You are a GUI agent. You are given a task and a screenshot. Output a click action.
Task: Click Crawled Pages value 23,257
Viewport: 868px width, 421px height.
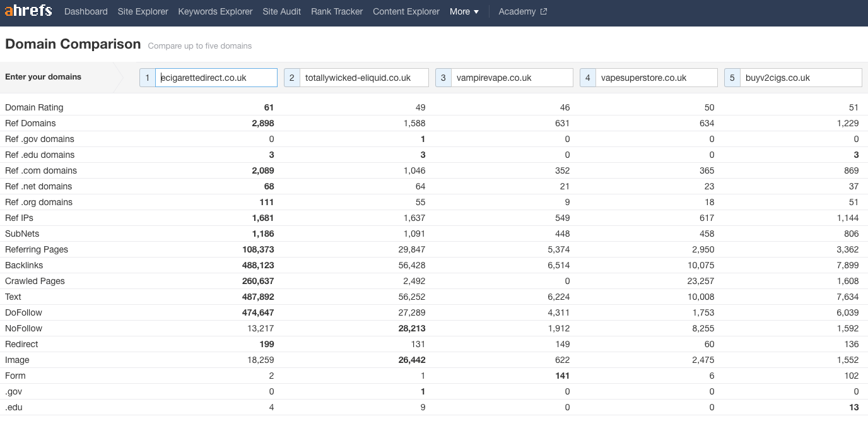coord(701,281)
